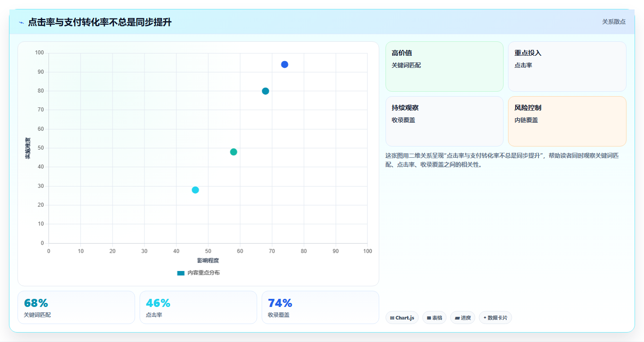
Task: Click the lightning icon beside the chart title
Action: pos(21,22)
